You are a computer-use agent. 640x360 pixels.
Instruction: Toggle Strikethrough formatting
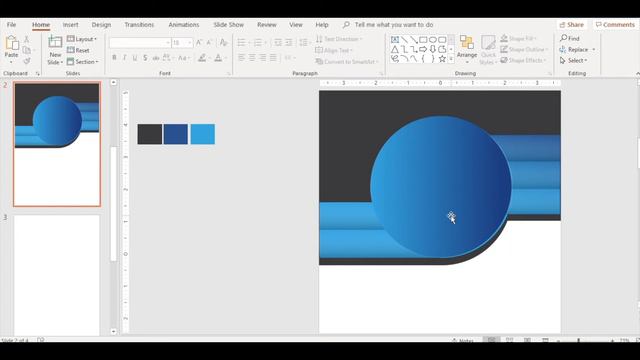pyautogui.click(x=156, y=58)
